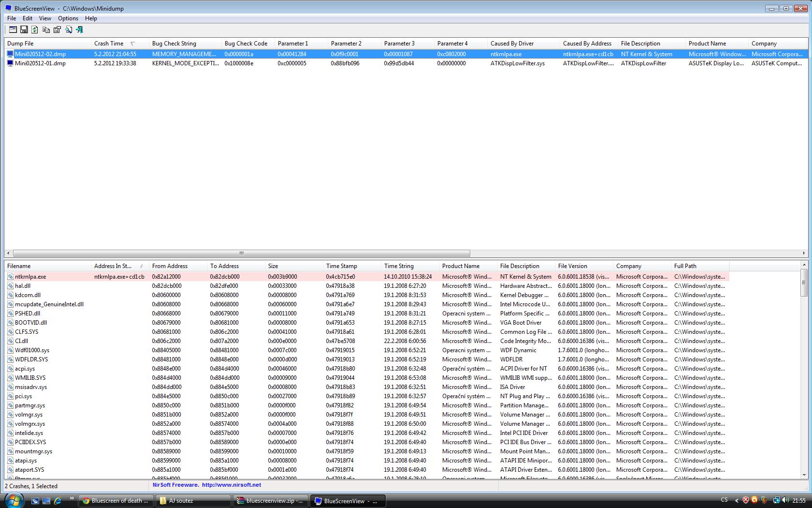
Task: Click the upper pane scroll left arrow
Action: pyautogui.click(x=8, y=253)
